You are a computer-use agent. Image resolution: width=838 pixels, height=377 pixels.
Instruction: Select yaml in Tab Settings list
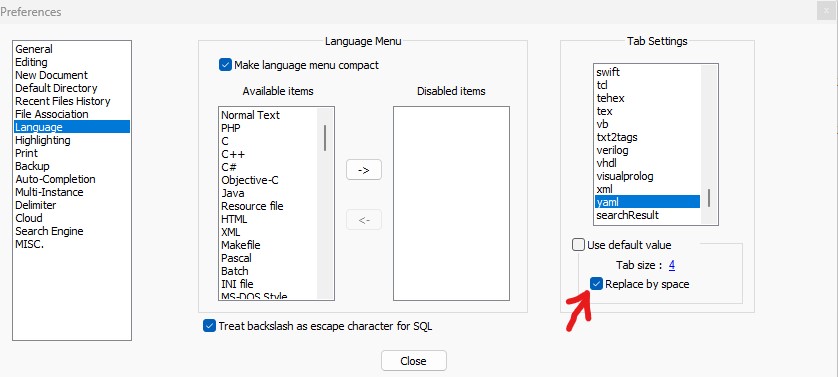[x=647, y=202]
